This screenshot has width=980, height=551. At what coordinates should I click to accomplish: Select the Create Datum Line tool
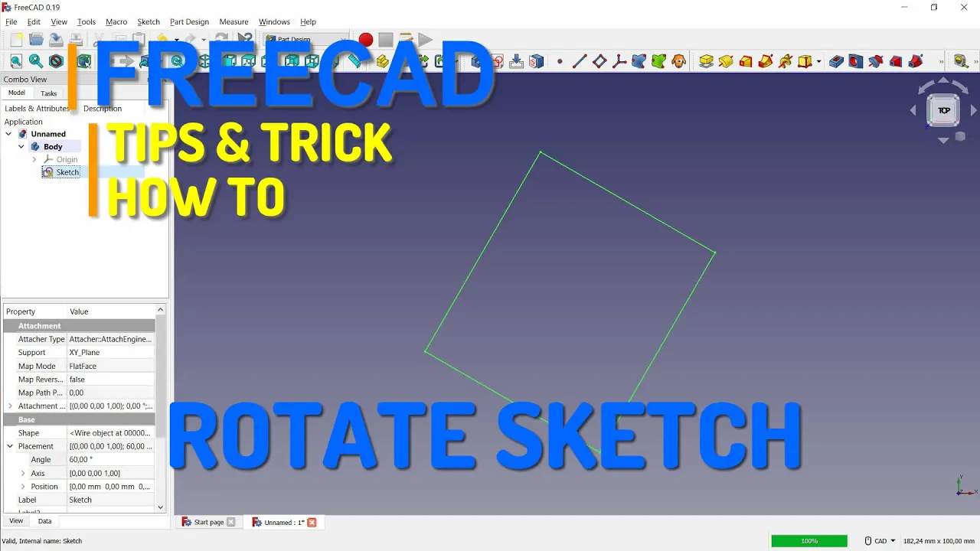tap(580, 61)
